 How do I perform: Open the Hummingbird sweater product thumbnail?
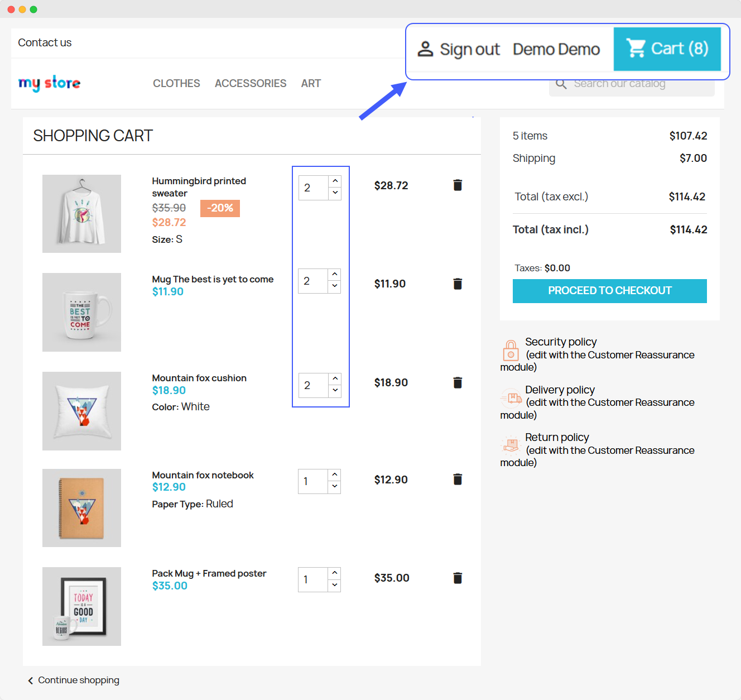click(x=81, y=214)
